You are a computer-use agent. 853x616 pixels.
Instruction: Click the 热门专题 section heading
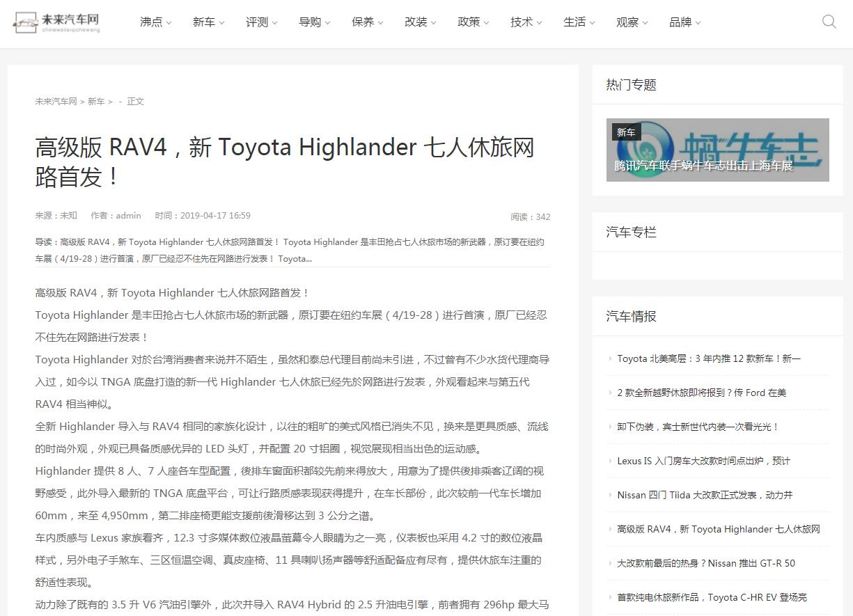coord(631,85)
